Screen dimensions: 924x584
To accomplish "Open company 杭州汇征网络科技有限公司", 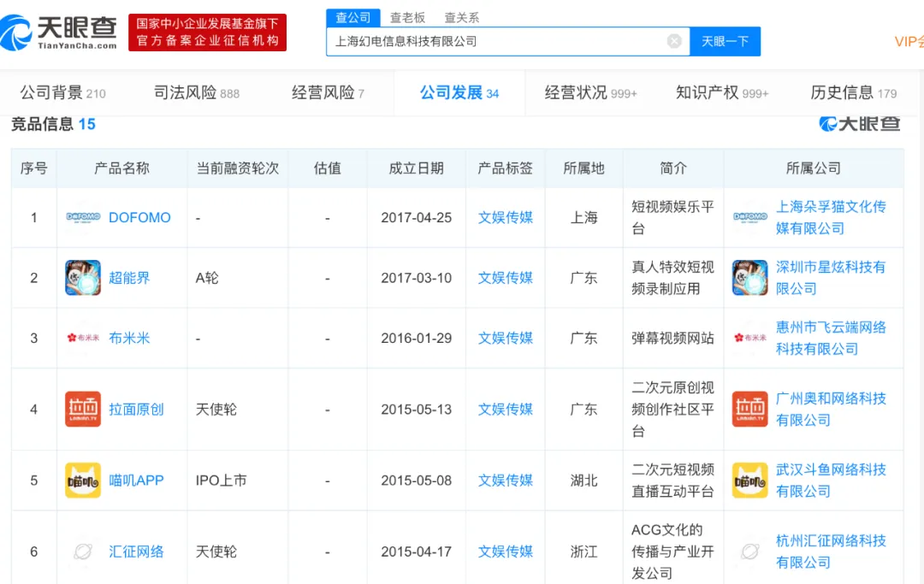I will [831, 552].
